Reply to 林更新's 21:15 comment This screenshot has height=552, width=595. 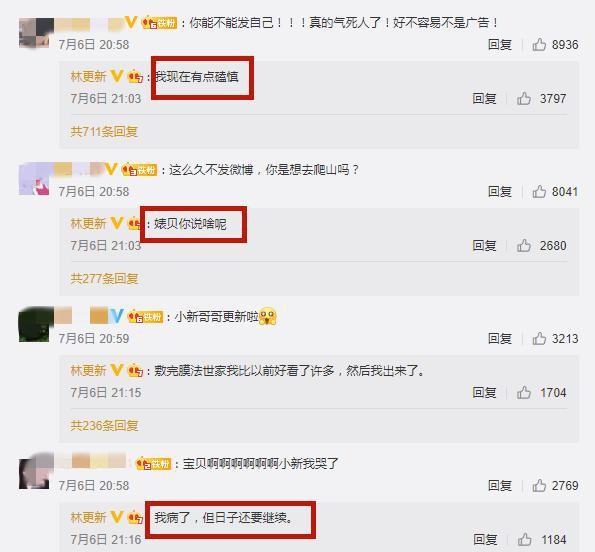tap(484, 392)
